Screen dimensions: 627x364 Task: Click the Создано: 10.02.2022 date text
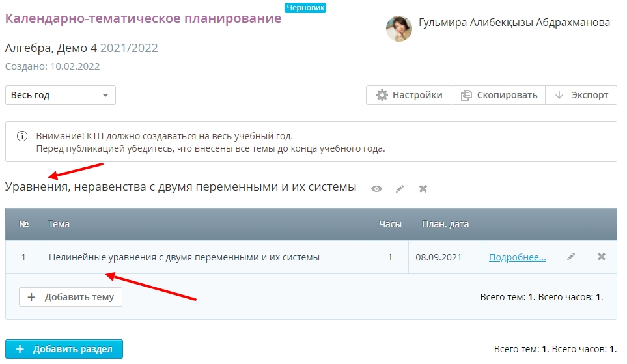coord(52,66)
